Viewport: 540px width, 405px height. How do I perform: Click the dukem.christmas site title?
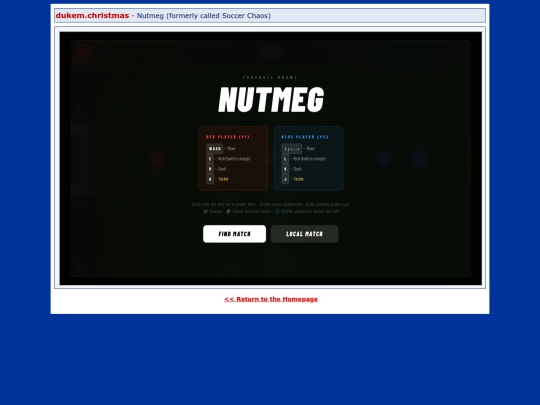(92, 15)
